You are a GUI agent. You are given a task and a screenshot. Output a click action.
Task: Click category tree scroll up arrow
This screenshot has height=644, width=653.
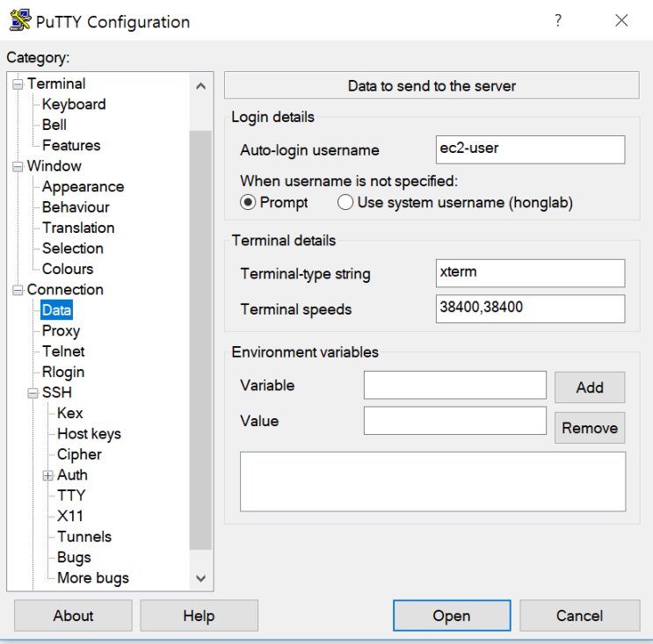click(x=200, y=86)
